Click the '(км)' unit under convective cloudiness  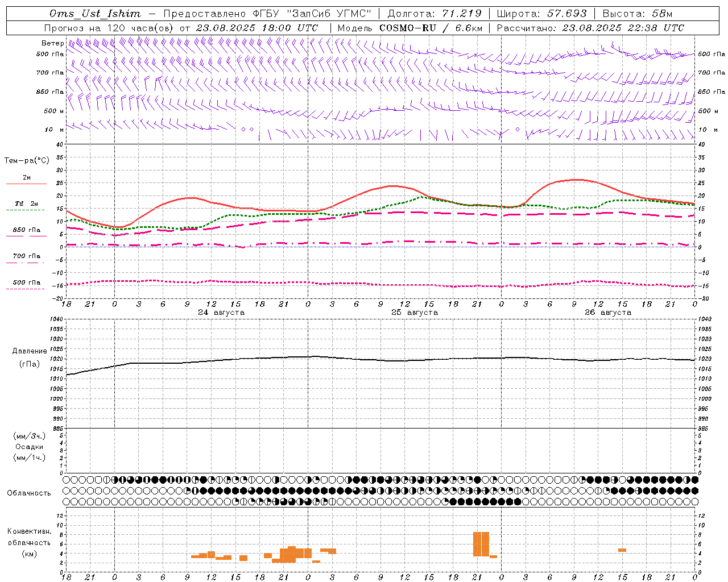click(x=30, y=554)
